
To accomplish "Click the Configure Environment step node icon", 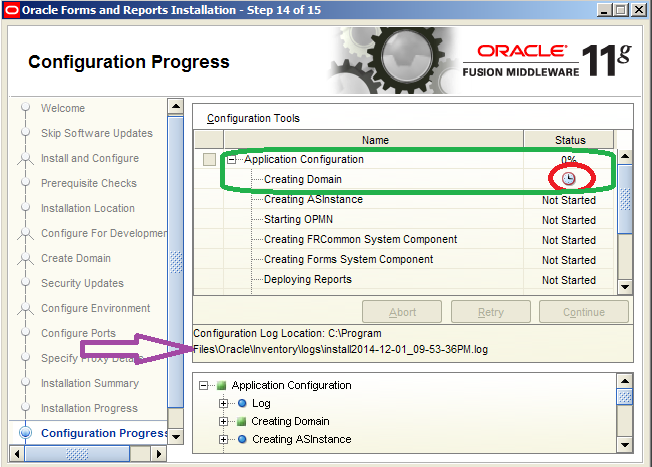I will click(x=25, y=308).
